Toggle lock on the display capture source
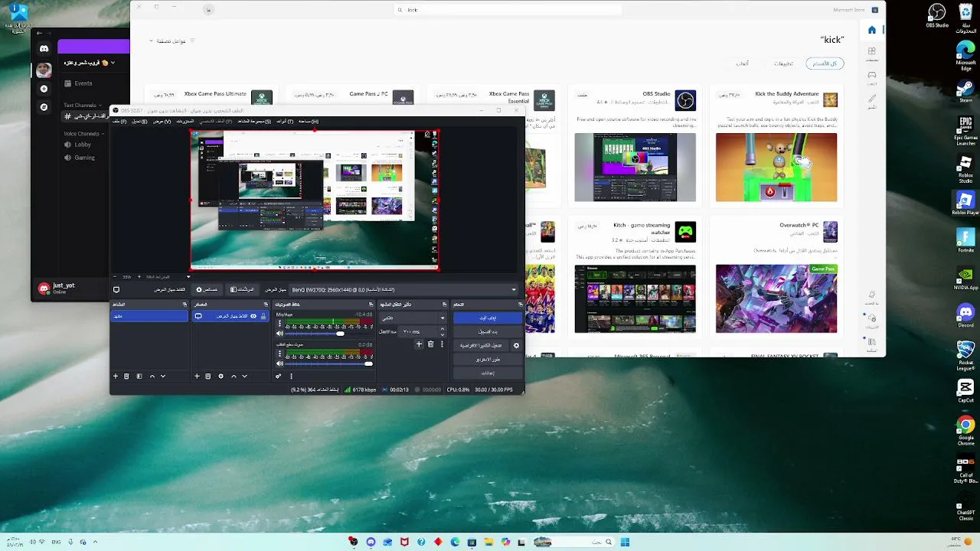980x551 pixels. pos(263,316)
